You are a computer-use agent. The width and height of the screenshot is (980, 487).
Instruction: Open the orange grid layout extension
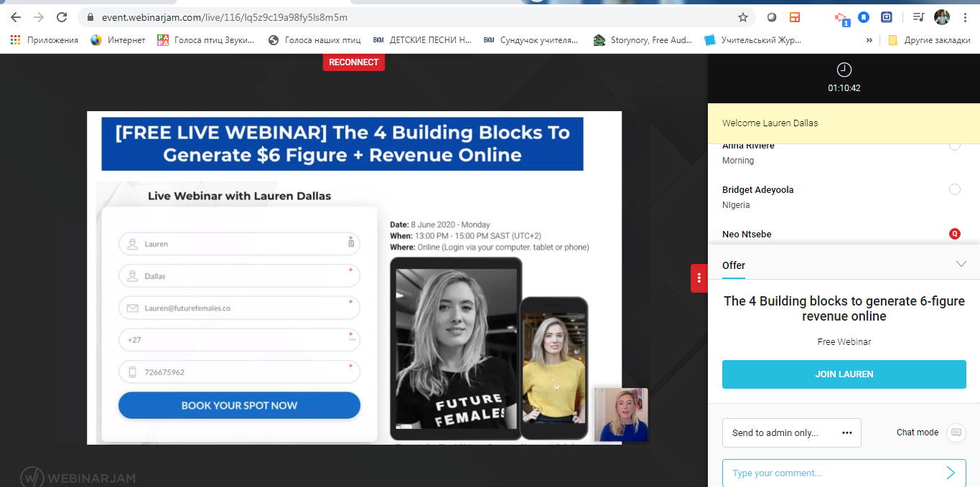pos(795,17)
